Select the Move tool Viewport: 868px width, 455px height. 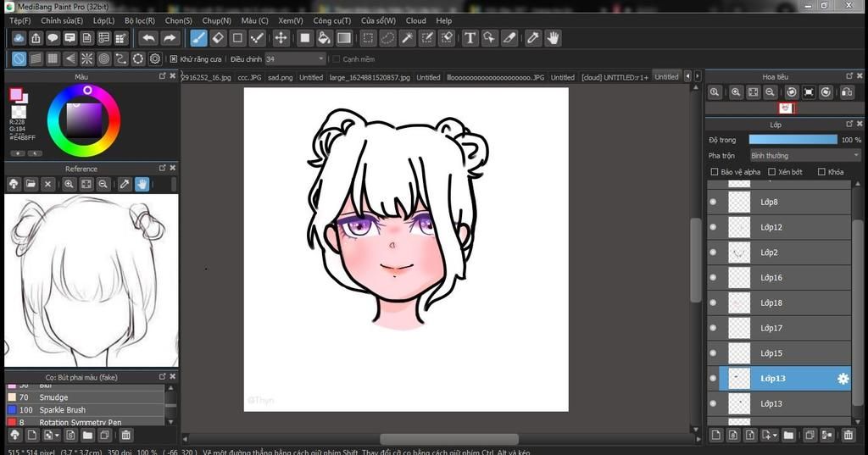[x=281, y=38]
